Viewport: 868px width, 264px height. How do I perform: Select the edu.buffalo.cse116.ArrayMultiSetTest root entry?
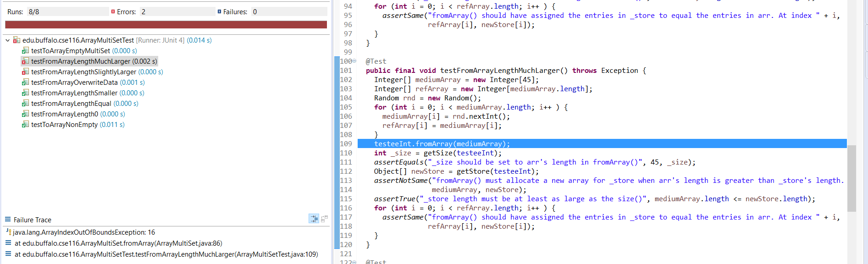pos(117,40)
